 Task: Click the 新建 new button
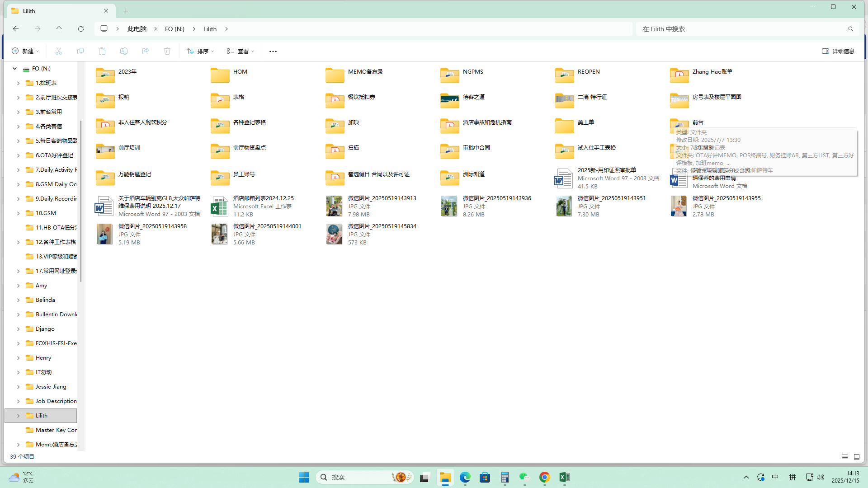[25, 51]
